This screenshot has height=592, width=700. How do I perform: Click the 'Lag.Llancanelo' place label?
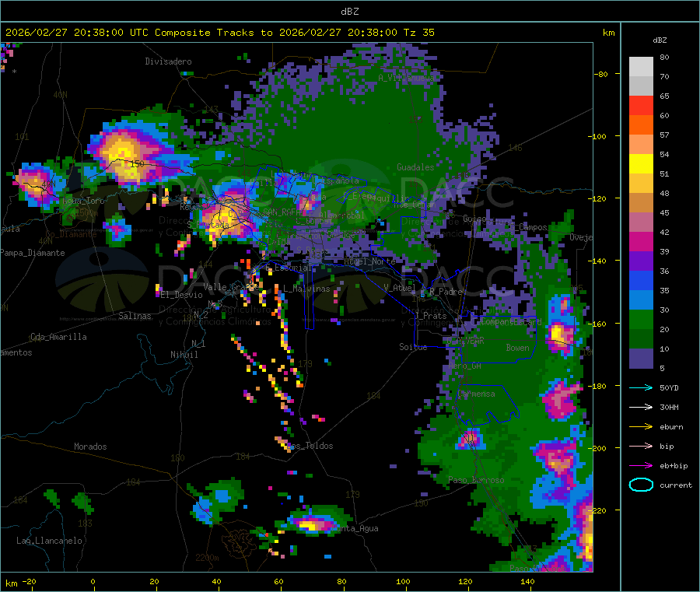(50, 541)
